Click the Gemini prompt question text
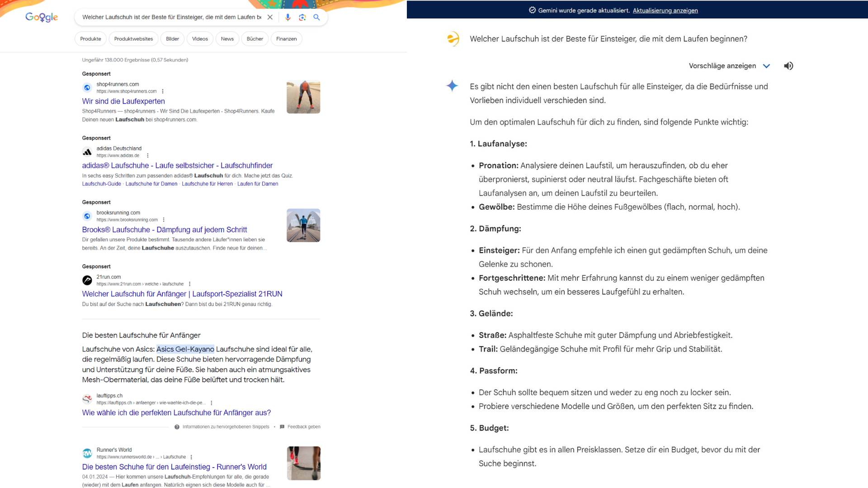 click(x=609, y=39)
